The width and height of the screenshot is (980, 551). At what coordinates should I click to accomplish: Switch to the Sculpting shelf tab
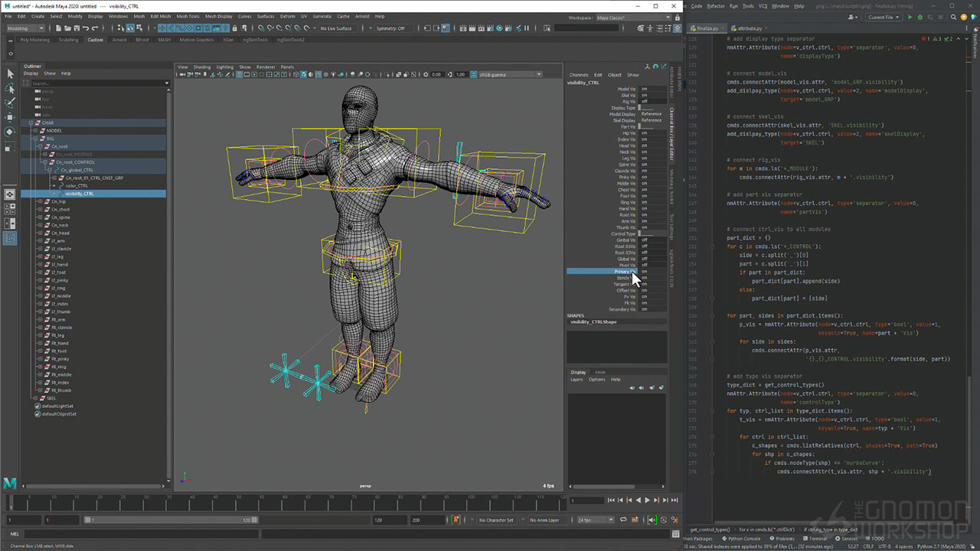click(x=69, y=40)
